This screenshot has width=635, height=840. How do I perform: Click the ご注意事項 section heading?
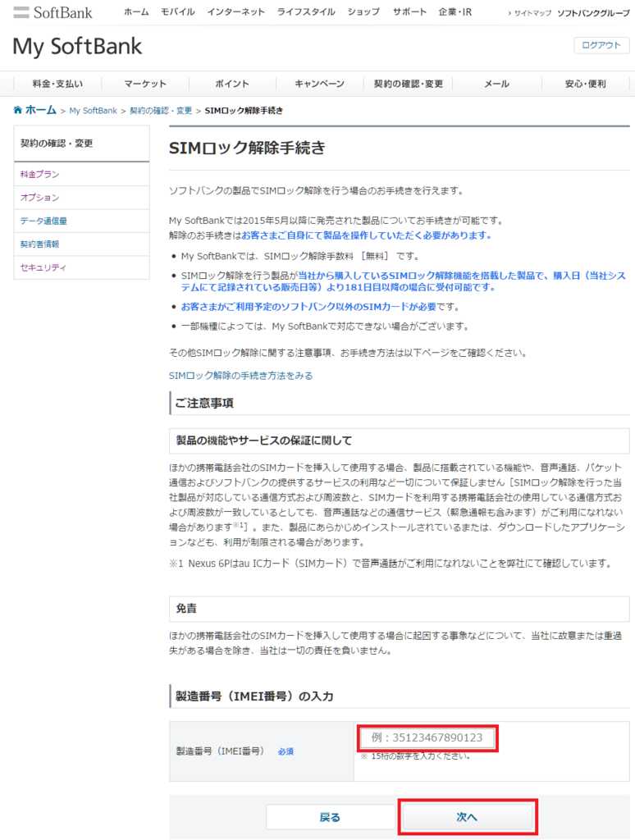204,403
